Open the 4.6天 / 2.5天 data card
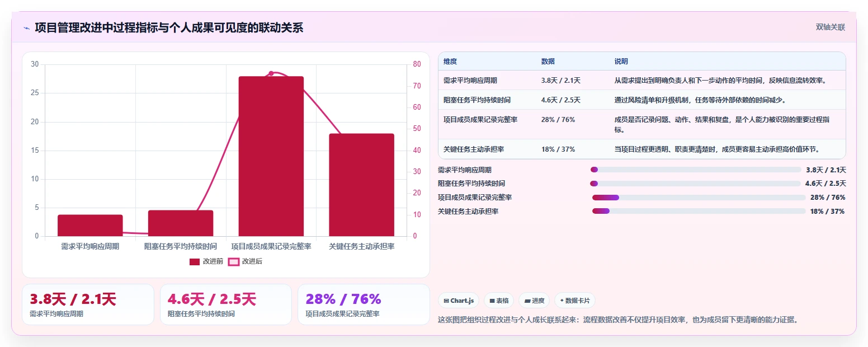The image size is (868, 347). [x=226, y=304]
